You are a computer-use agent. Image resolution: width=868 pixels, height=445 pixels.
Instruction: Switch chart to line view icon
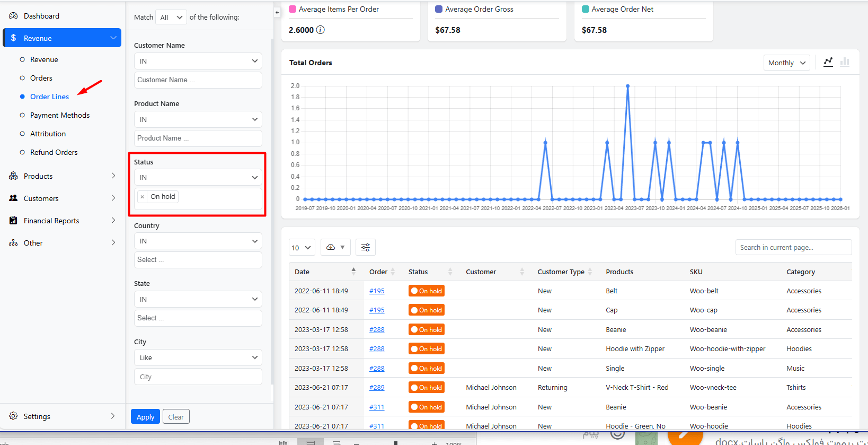click(828, 62)
